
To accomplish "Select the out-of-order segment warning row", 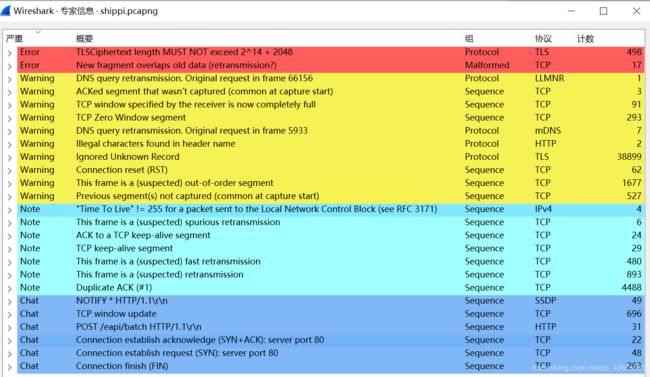I will click(330, 183).
